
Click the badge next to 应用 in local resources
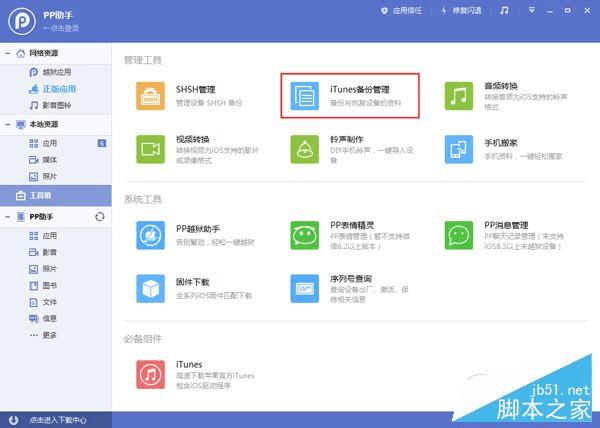[102, 143]
